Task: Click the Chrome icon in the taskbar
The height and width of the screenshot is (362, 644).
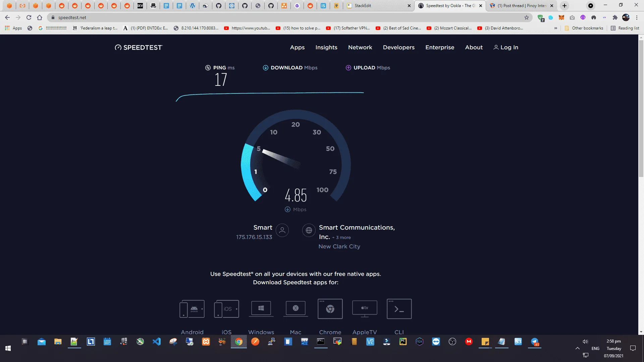Action: coord(239,342)
